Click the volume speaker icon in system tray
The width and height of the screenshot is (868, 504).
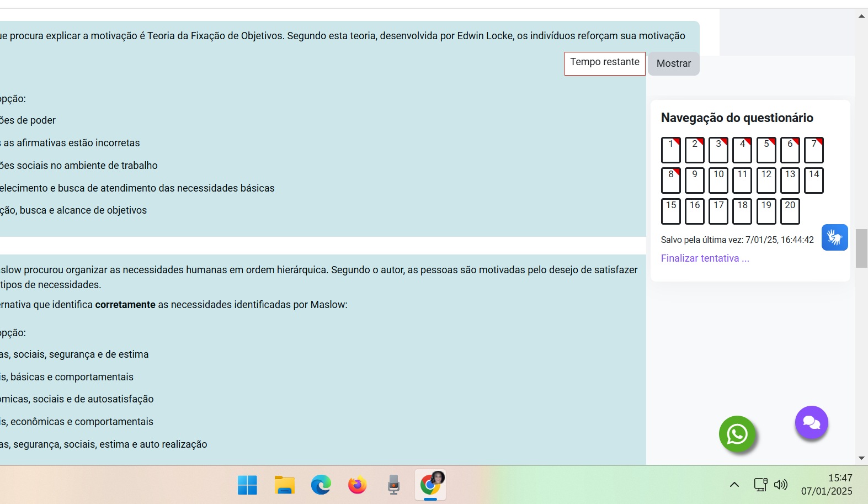pos(780,485)
